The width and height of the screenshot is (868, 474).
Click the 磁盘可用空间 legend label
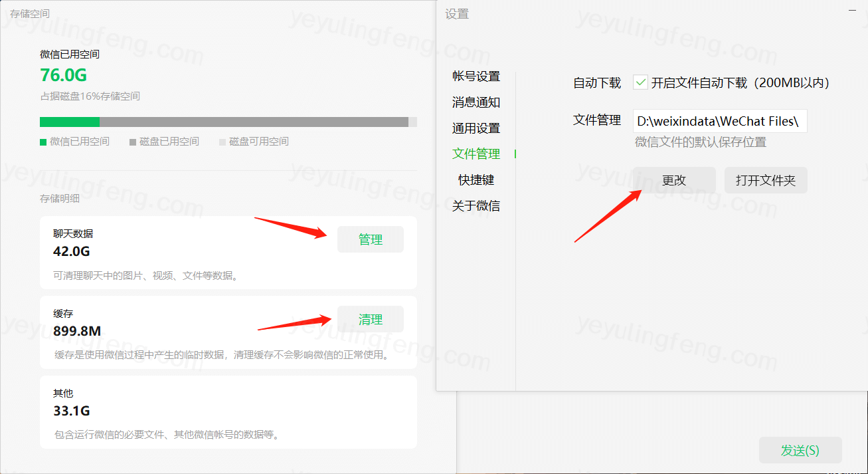point(259,142)
